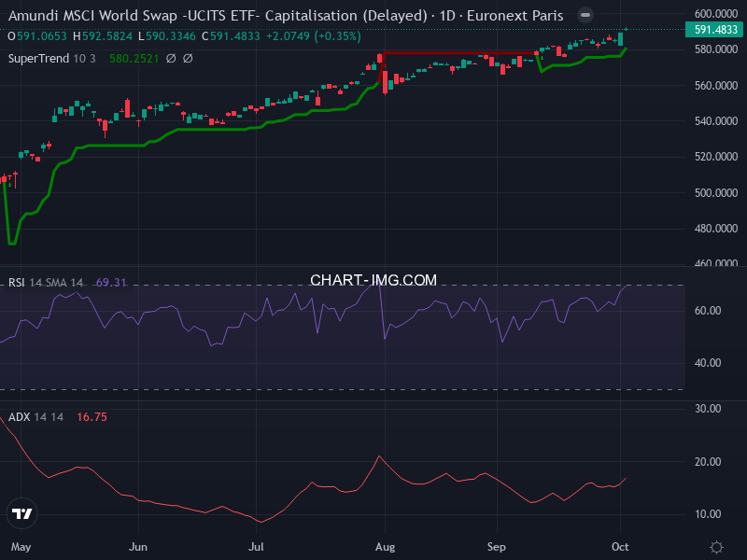
Task: Select the RSI 14 SMA 14 legend
Action: 47,282
